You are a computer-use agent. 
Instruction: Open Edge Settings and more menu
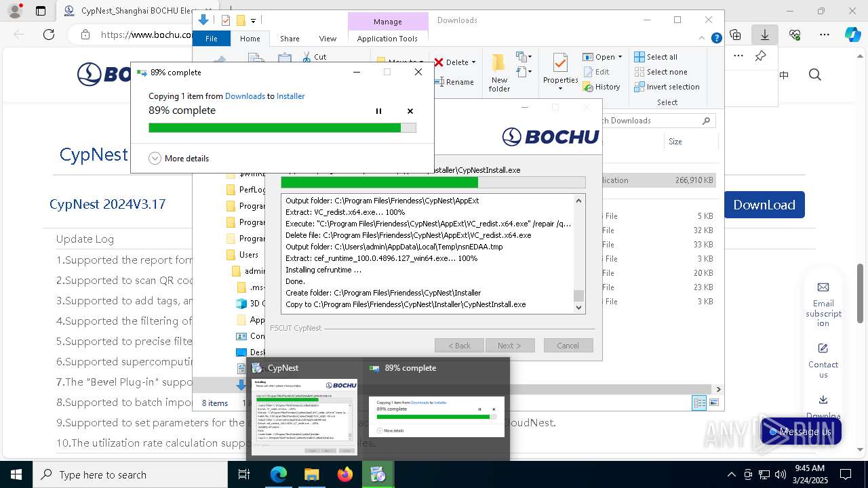point(825,35)
